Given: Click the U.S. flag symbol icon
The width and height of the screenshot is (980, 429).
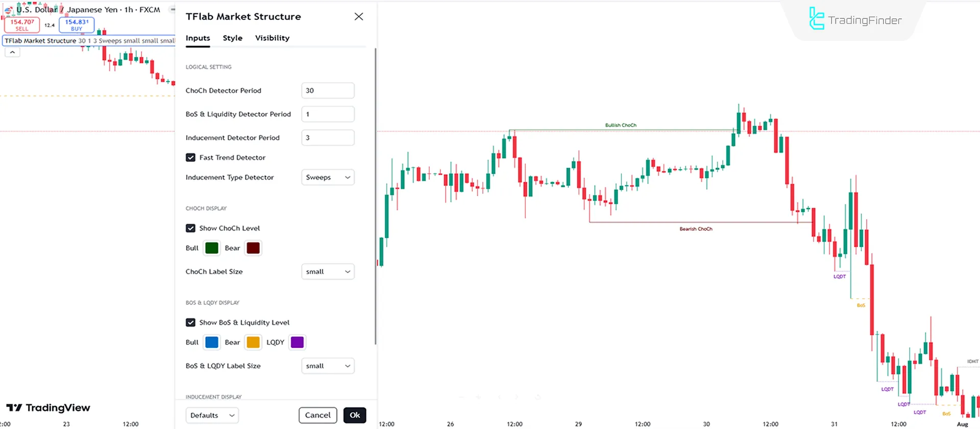Looking at the screenshot, I should tap(9, 9).
